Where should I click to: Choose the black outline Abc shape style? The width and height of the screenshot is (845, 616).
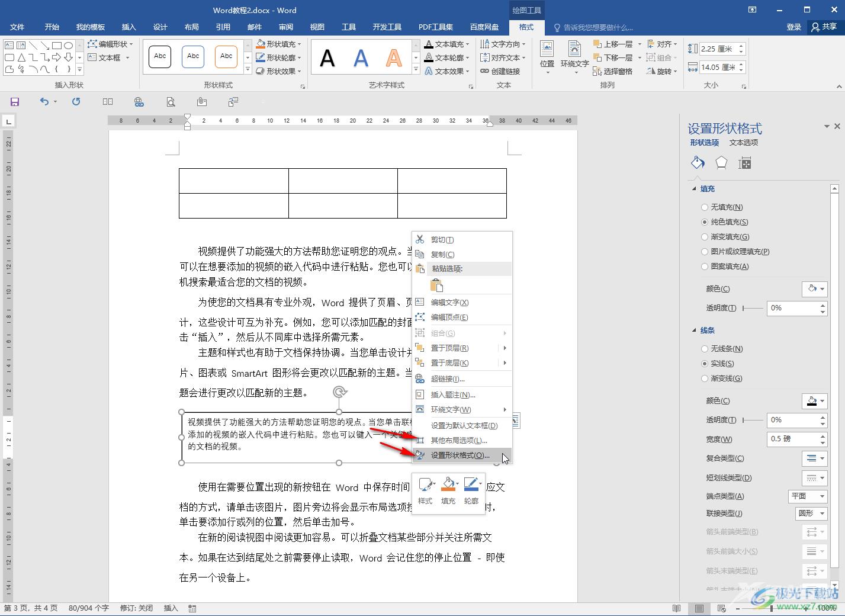tap(160, 56)
